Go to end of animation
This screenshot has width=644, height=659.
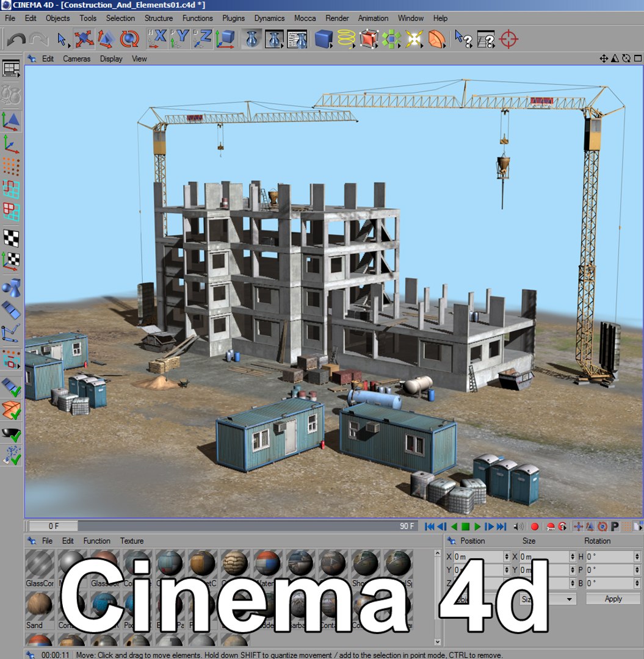(502, 526)
